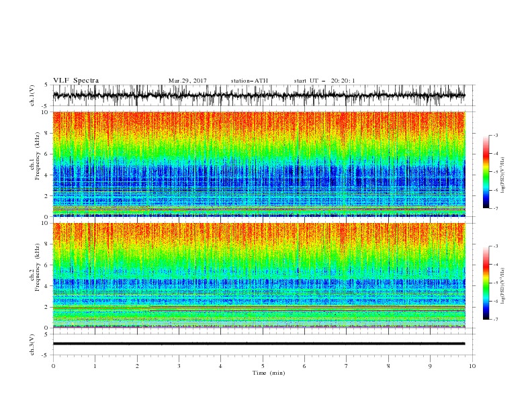Click the ch.2 'Frequency (kHz)' axis label

38,267
